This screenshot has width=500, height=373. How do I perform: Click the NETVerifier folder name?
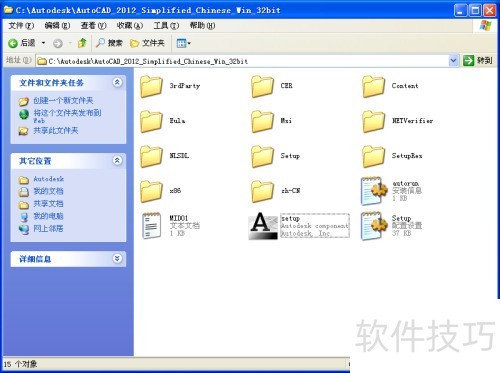click(x=413, y=121)
